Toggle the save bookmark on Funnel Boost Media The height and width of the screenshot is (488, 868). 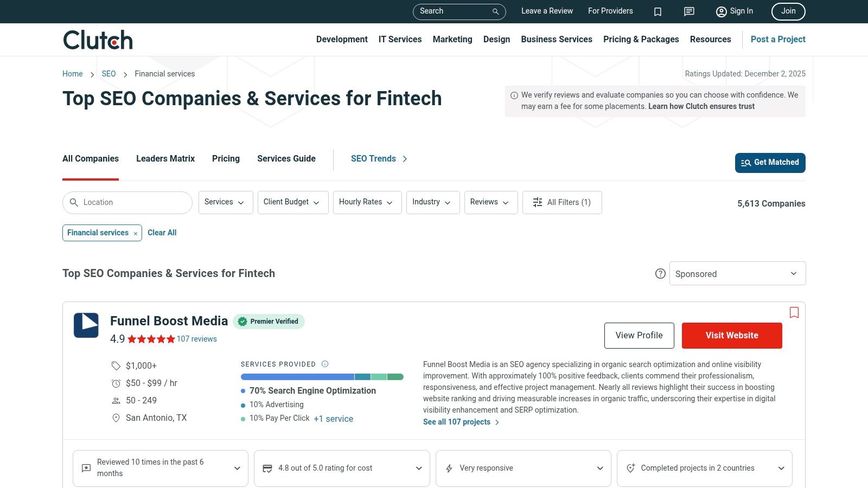tap(794, 313)
